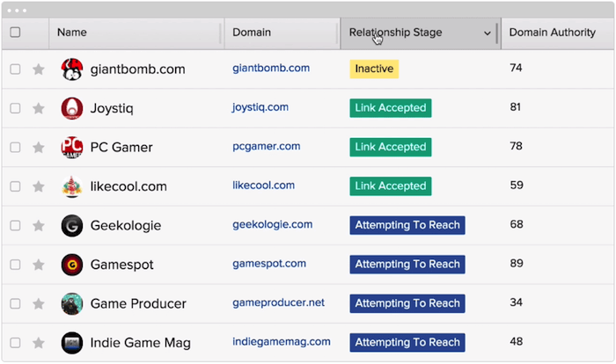Click the Domain Authority value 48
This screenshot has width=616, height=364.
coord(517,341)
